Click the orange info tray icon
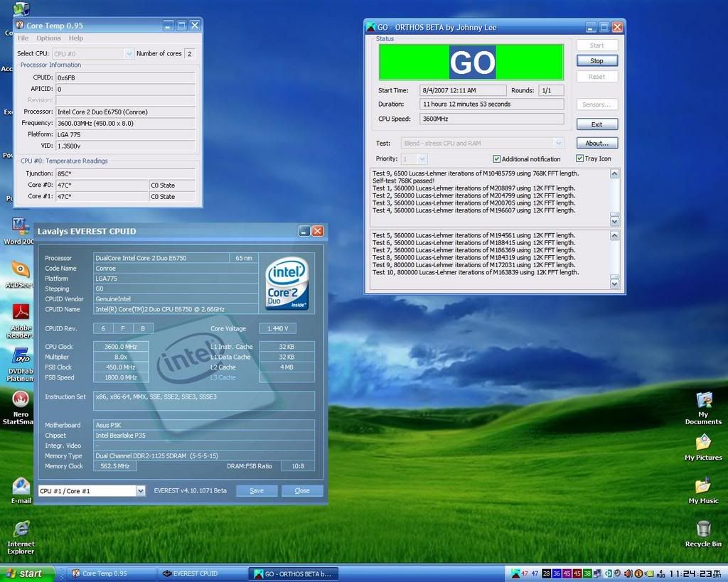The width and height of the screenshot is (728, 582). tap(638, 573)
